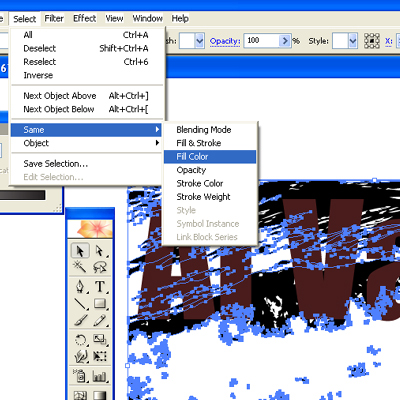Select the Rotate tool
The image size is (400, 400).
tap(80, 340)
